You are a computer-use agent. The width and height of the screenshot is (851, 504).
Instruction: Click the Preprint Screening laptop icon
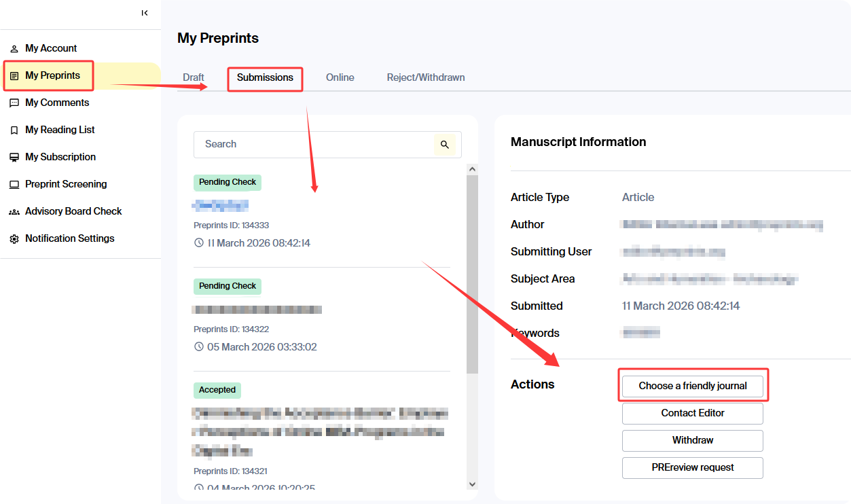click(14, 185)
